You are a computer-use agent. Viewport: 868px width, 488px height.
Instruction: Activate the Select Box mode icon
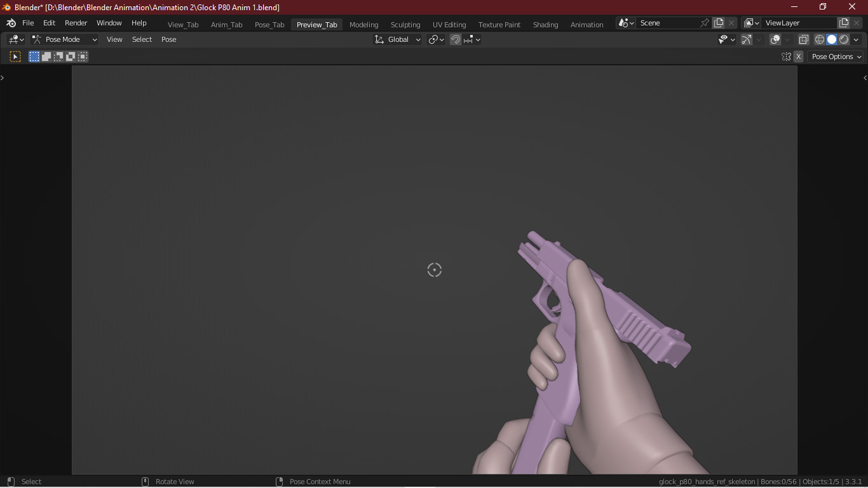tap(33, 56)
